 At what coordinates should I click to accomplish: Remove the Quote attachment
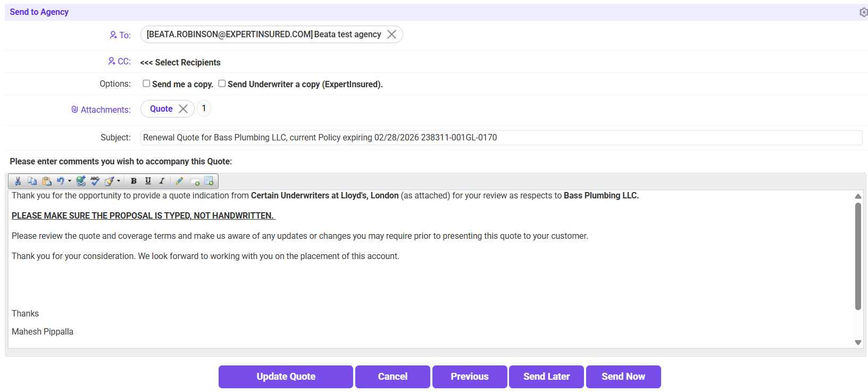[x=183, y=109]
